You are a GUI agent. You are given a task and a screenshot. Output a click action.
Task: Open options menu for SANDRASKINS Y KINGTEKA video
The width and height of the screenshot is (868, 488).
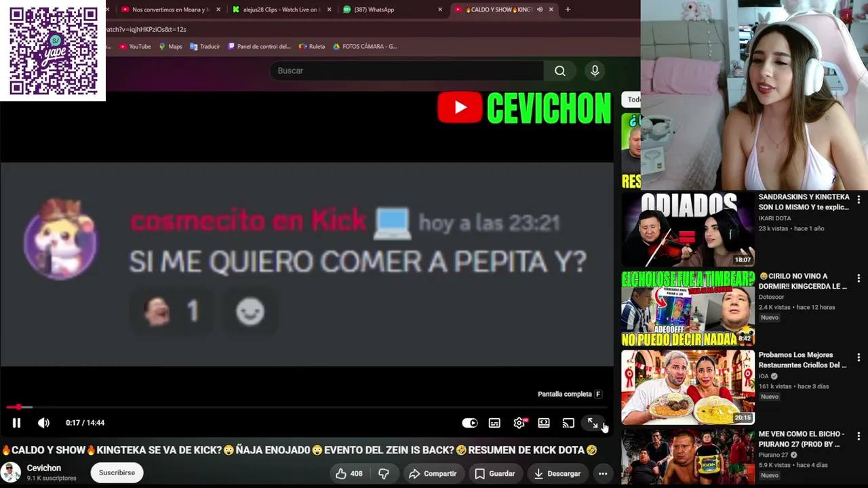pyautogui.click(x=859, y=200)
